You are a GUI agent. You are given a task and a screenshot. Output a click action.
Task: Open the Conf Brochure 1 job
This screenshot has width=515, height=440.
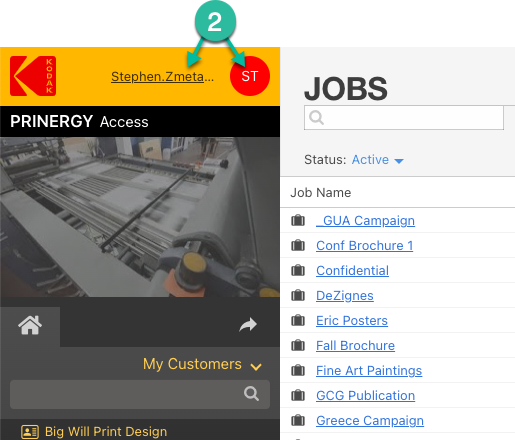coord(365,246)
